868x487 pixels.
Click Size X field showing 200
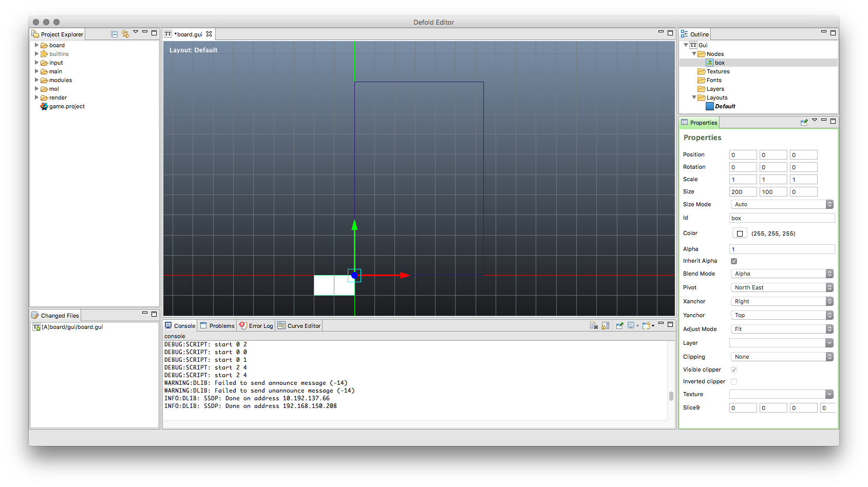coord(743,192)
